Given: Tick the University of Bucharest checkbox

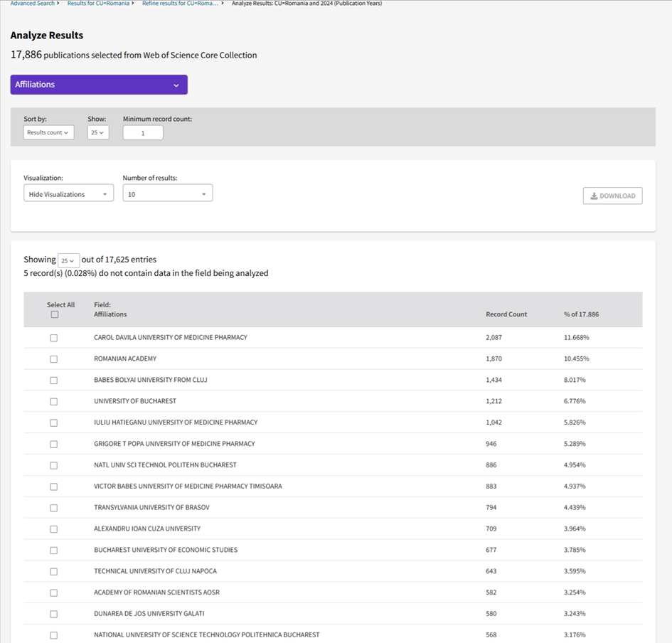Looking at the screenshot, I should pos(54,402).
